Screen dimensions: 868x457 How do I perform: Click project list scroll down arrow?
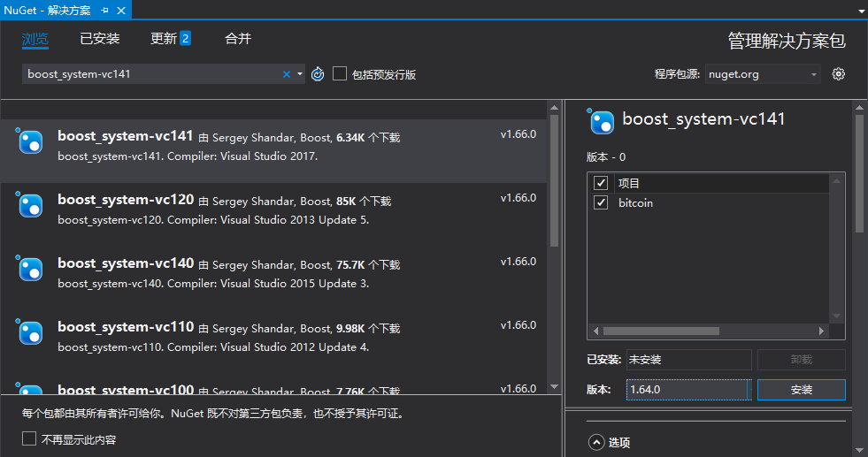(836, 316)
